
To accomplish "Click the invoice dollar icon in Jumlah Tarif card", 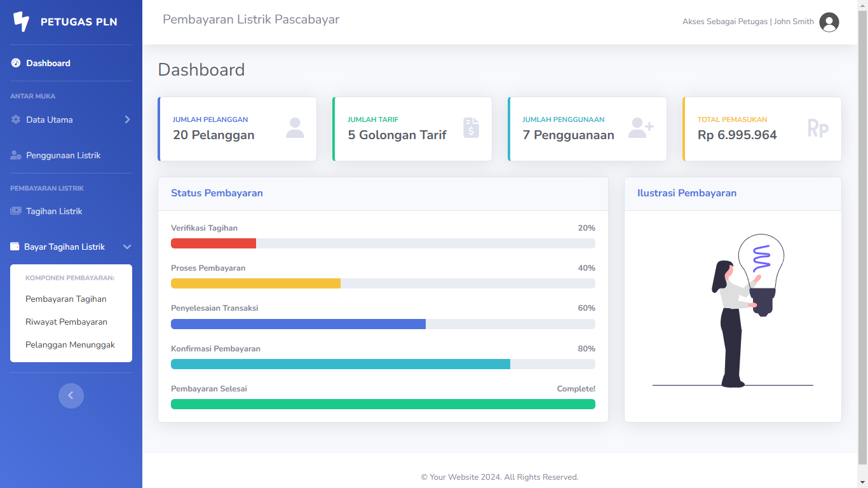I will [471, 128].
